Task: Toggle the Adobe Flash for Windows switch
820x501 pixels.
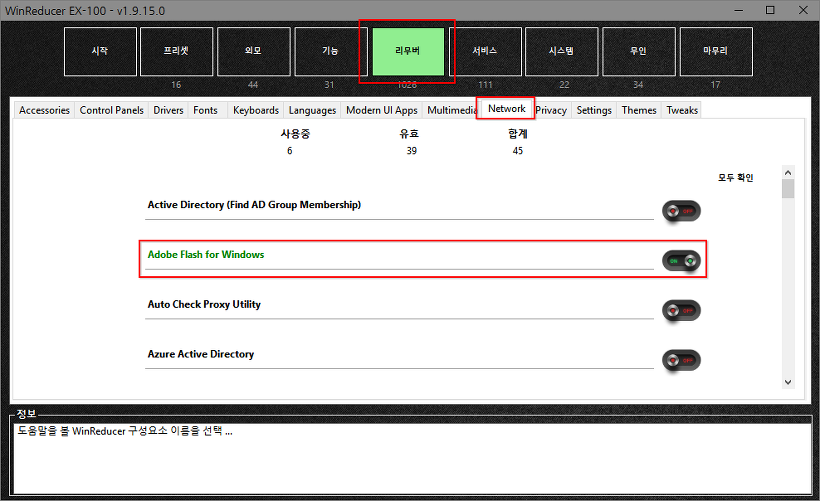Action: [x=681, y=261]
